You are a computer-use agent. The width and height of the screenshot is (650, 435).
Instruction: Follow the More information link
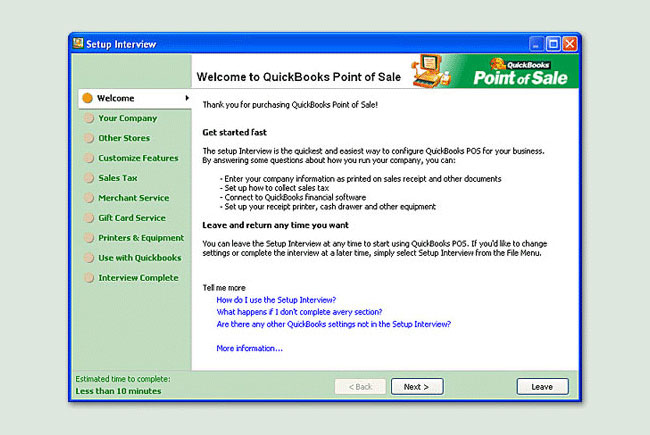pyautogui.click(x=249, y=348)
